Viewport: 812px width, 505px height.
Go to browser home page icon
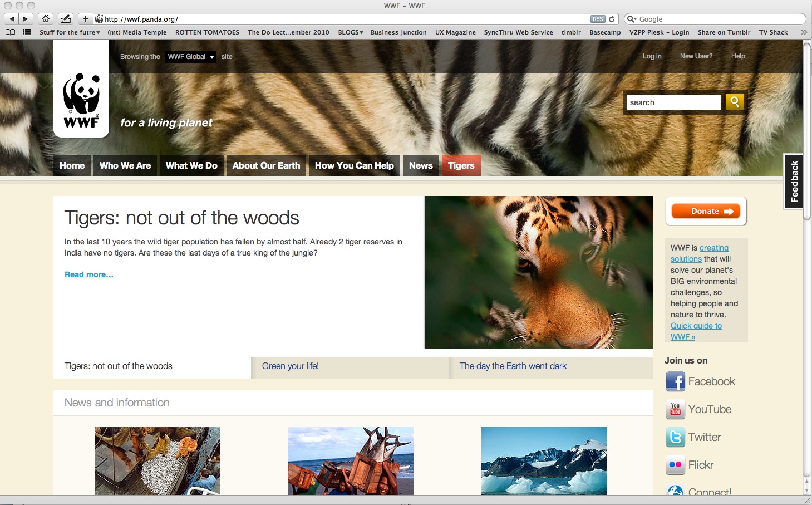pos(46,19)
